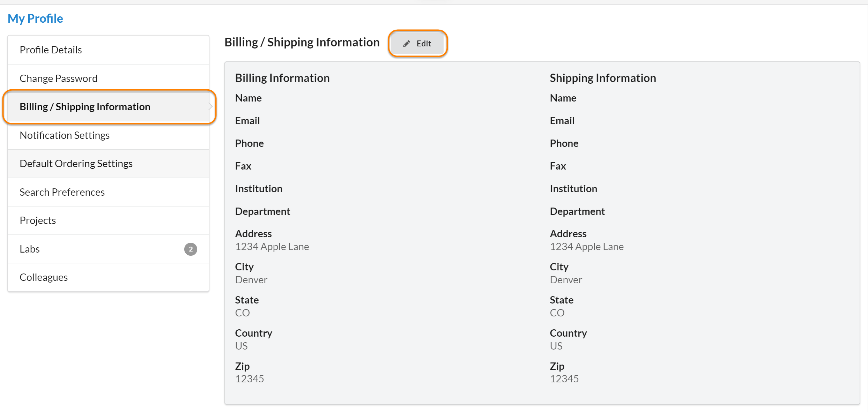Open the Projects section
The image size is (868, 412).
pos(38,220)
